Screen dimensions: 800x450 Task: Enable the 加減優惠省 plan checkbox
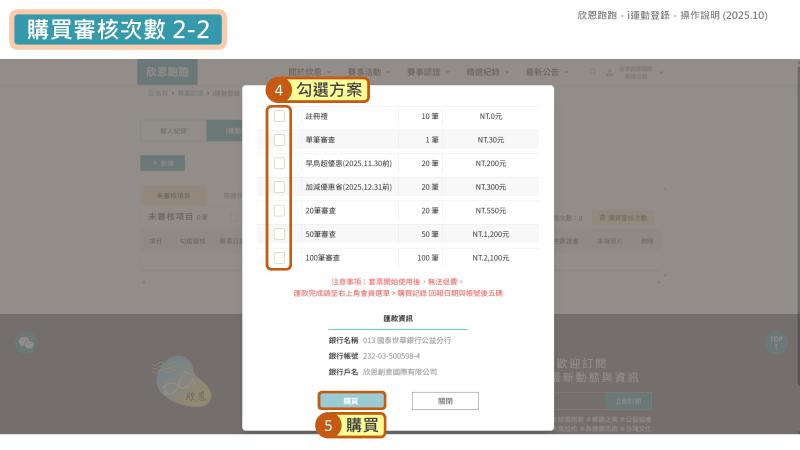(x=279, y=187)
